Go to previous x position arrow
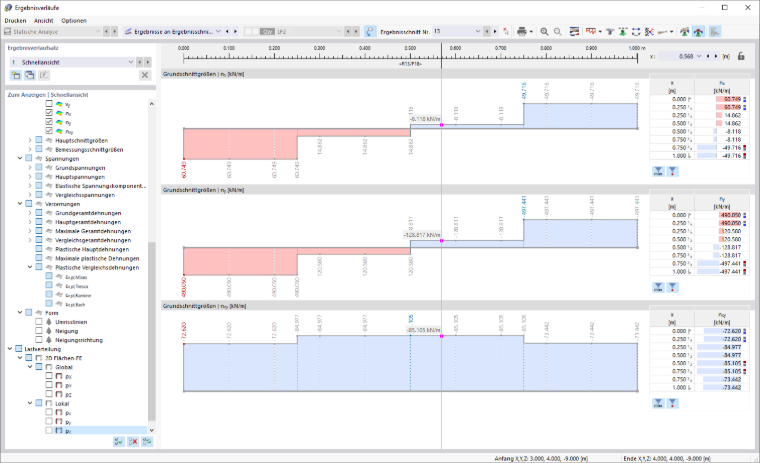This screenshot has height=463, width=760. tap(708, 56)
